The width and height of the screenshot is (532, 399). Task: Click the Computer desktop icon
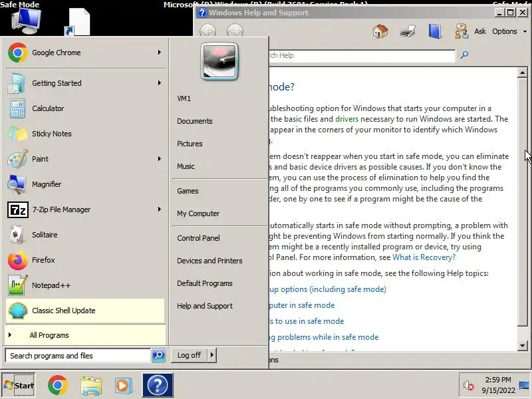click(27, 21)
